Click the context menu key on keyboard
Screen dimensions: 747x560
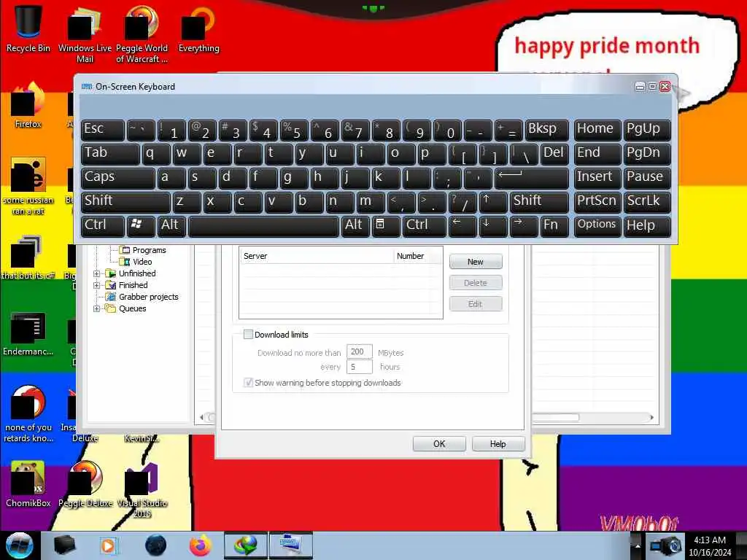385,226
